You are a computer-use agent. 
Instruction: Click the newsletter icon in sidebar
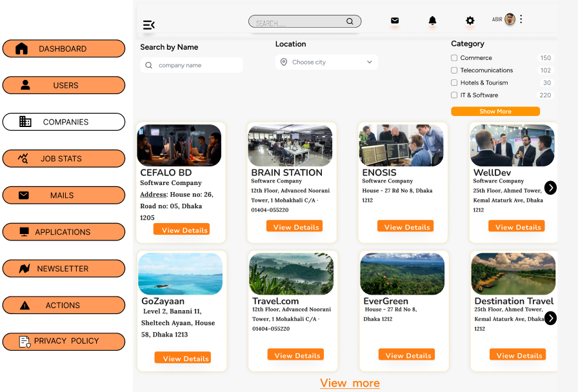(x=25, y=269)
